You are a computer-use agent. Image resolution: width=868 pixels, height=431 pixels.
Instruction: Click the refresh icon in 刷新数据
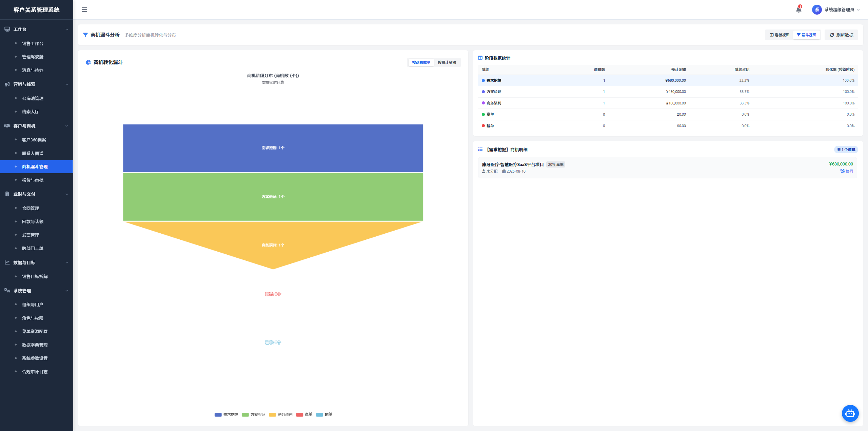832,35
